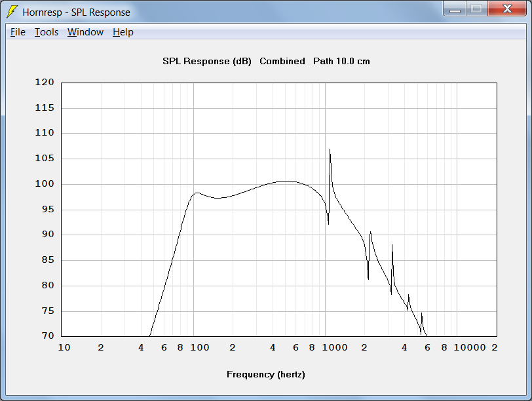Click the 100 dB y-axis label

45,184
